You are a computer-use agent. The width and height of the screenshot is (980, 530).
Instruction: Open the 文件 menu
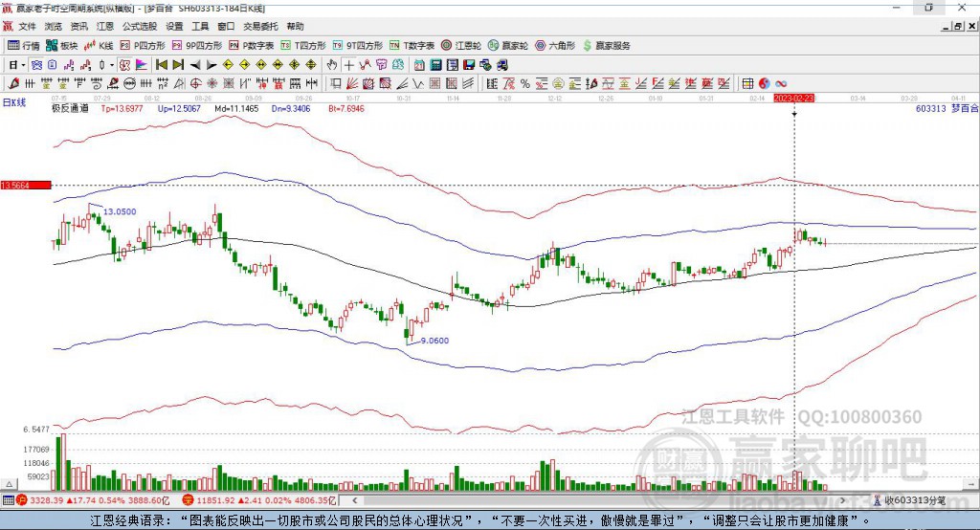(27, 26)
